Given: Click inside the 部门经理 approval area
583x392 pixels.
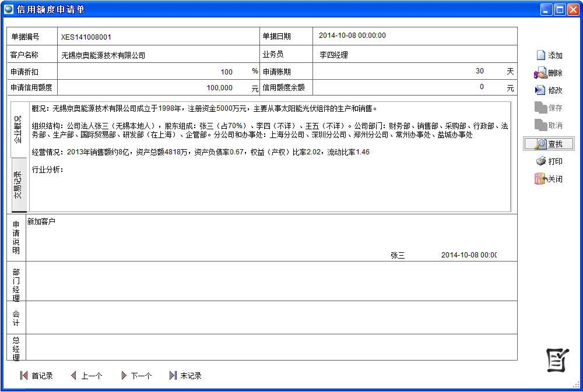Looking at the screenshot, I should coord(271,281).
